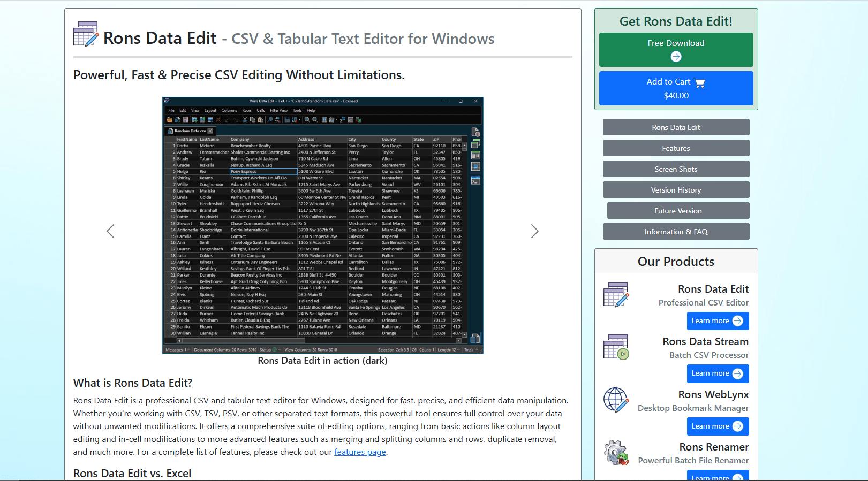This screenshot has width=868, height=481.
Task: Click Add to Cart $40.00 button
Action: (676, 88)
